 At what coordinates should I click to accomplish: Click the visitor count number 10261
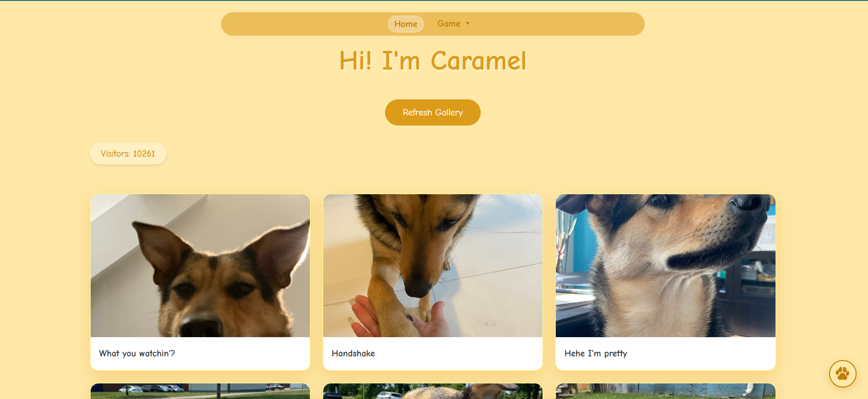[x=144, y=153]
